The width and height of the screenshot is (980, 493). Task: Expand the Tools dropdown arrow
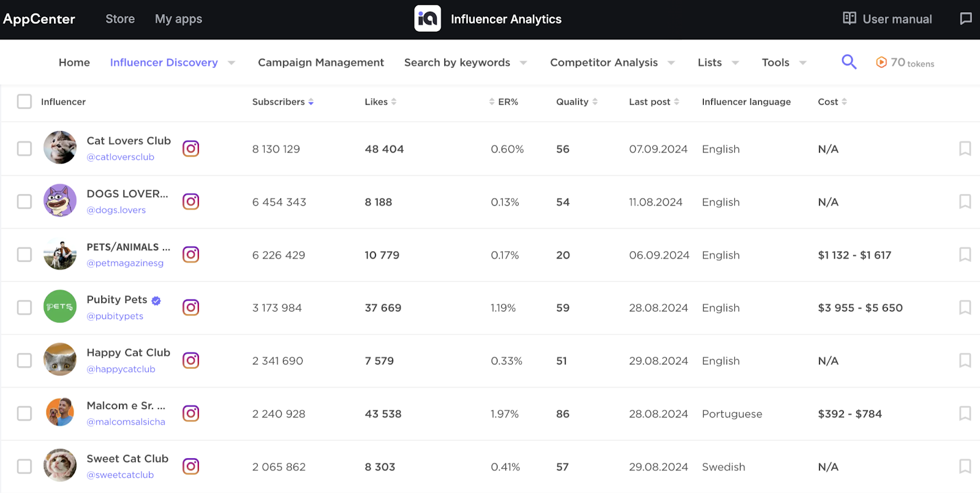[803, 62]
